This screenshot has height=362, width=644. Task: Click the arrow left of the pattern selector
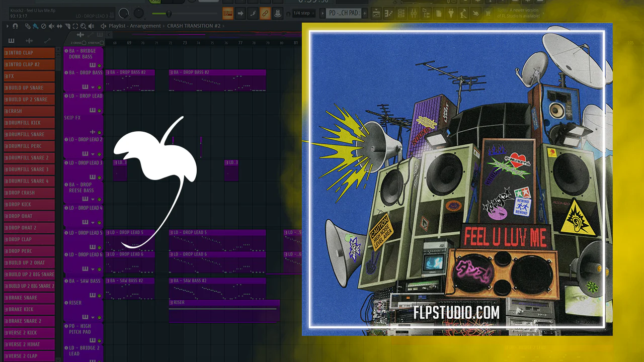[323, 13]
